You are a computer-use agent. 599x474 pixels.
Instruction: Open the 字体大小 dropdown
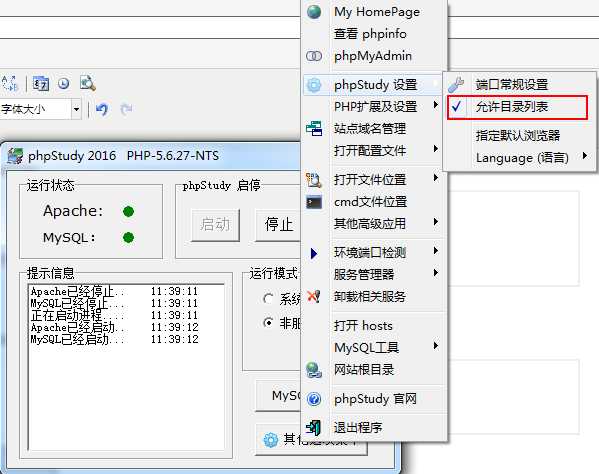76,110
